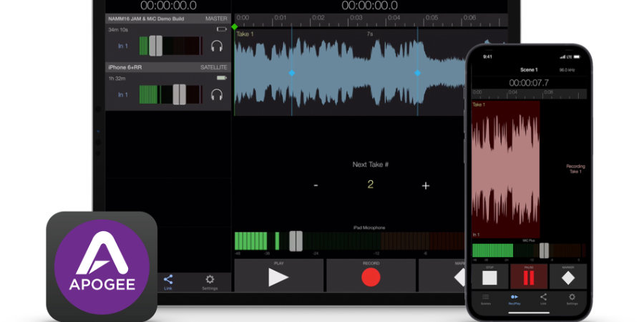Adjust the iPhone MiC Plus gain slider
Image resolution: width=644 pixels, height=322 pixels.
click(544, 250)
